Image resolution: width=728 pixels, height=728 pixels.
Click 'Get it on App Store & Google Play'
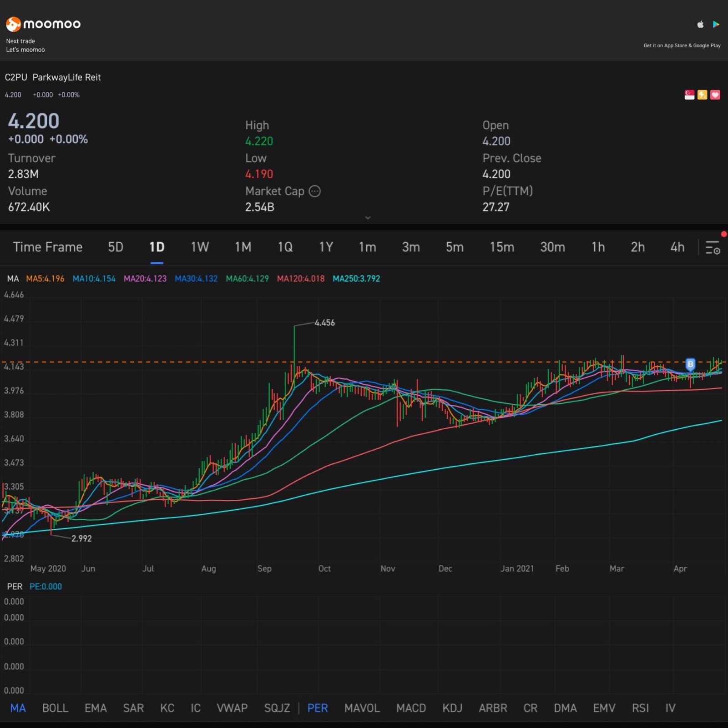[x=682, y=45]
